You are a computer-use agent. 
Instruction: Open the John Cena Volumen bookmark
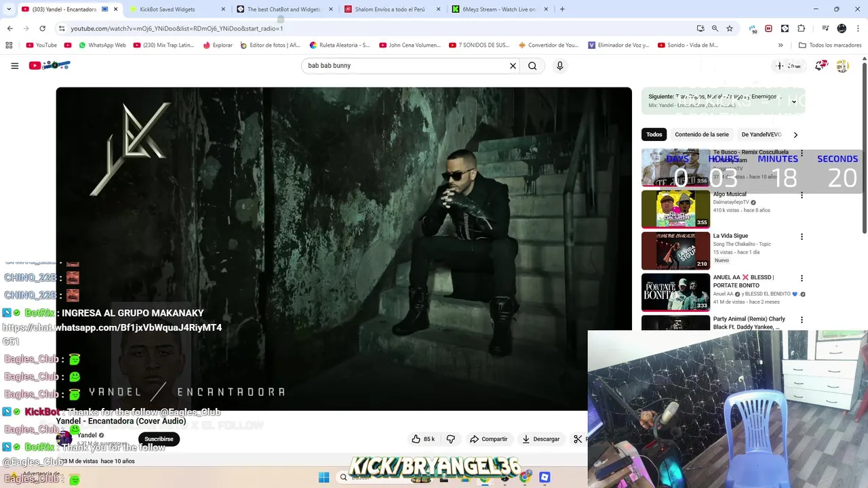click(x=410, y=45)
